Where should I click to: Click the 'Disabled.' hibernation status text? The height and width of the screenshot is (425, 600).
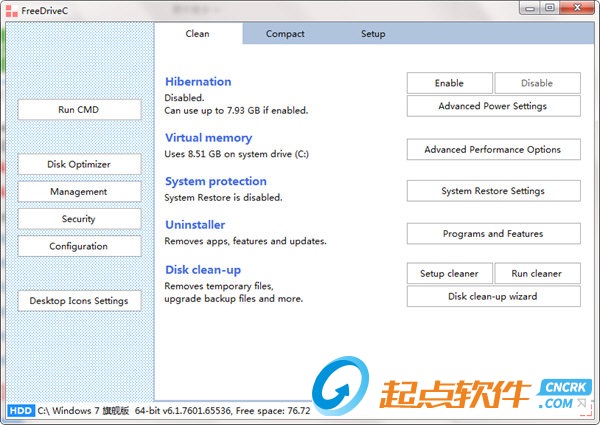[x=184, y=98]
